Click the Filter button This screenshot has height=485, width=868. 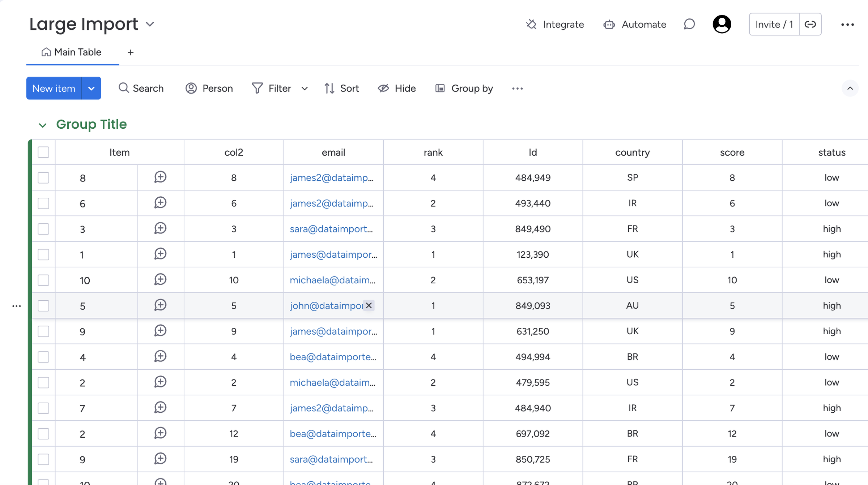272,88
